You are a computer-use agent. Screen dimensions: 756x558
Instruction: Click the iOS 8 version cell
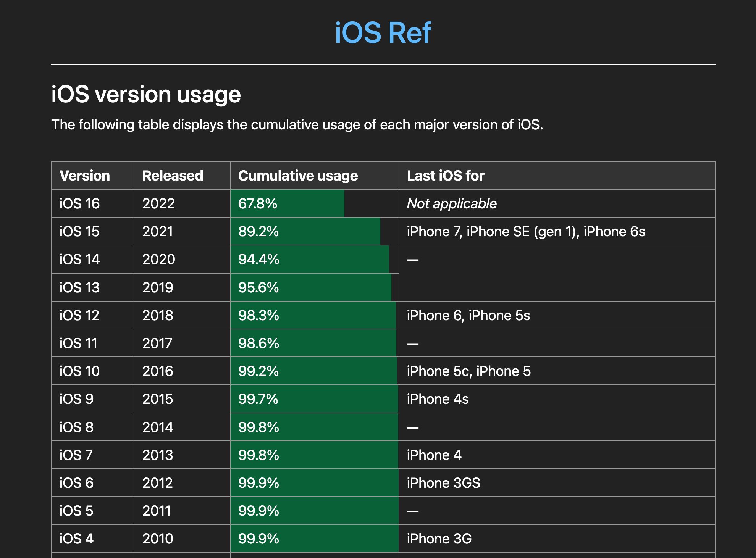[93, 427]
